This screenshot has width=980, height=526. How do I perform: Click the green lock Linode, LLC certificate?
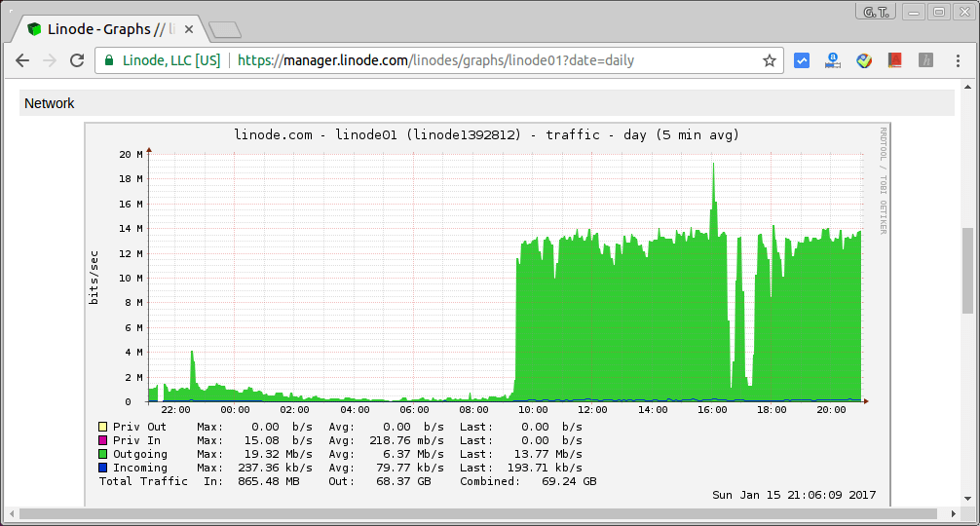[x=162, y=60]
